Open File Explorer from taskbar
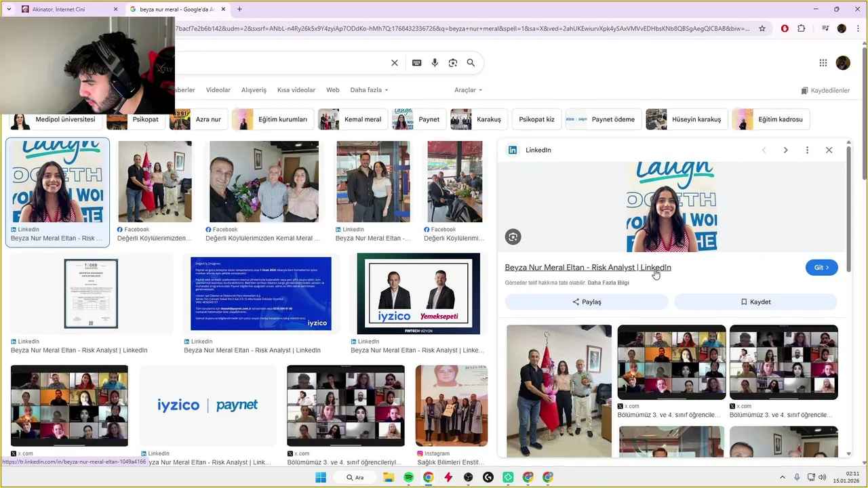Image resolution: width=868 pixels, height=488 pixels. point(389,477)
